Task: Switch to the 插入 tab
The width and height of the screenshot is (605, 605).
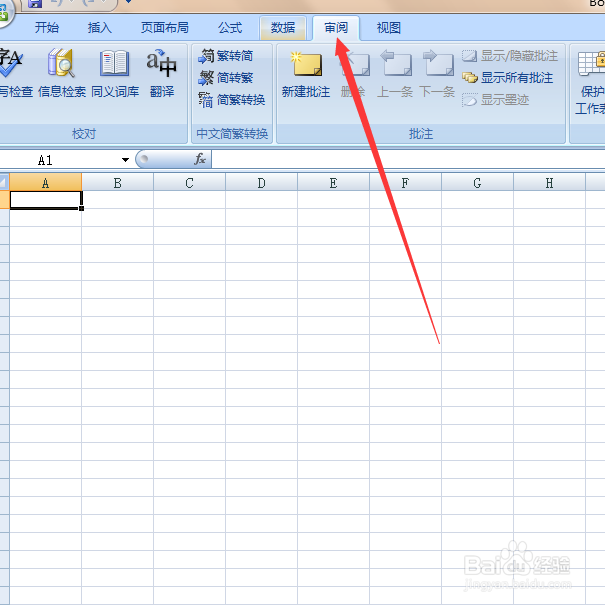Action: [x=100, y=28]
